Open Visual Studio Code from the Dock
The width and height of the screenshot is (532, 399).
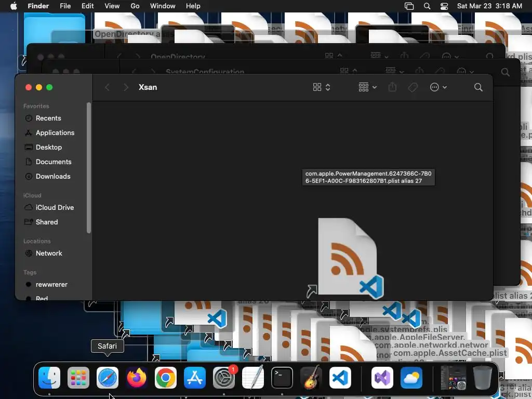340,378
